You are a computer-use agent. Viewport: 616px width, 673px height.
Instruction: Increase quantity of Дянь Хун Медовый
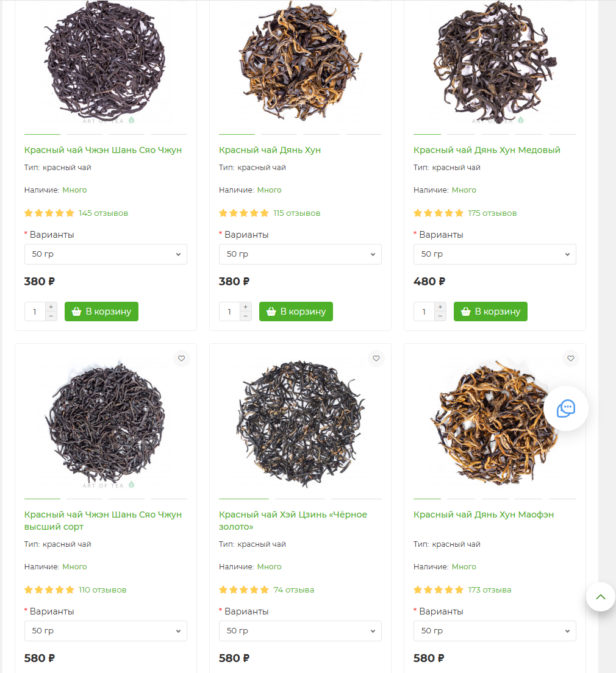pyautogui.click(x=440, y=307)
